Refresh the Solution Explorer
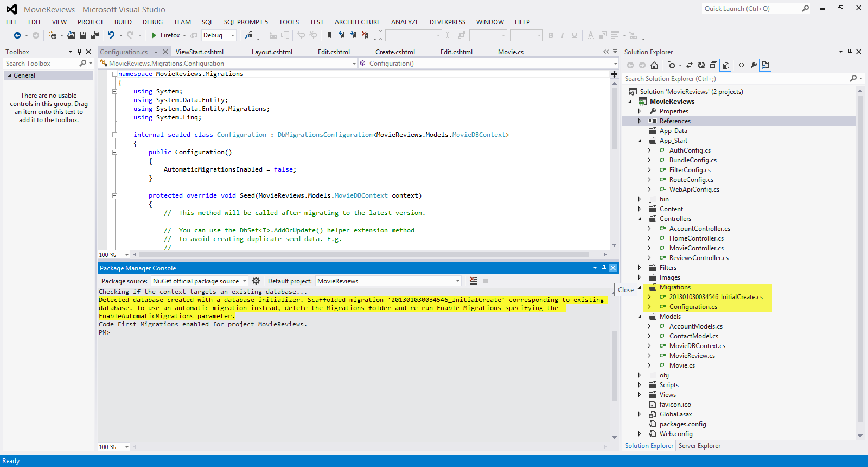The height and width of the screenshot is (467, 868). point(701,65)
